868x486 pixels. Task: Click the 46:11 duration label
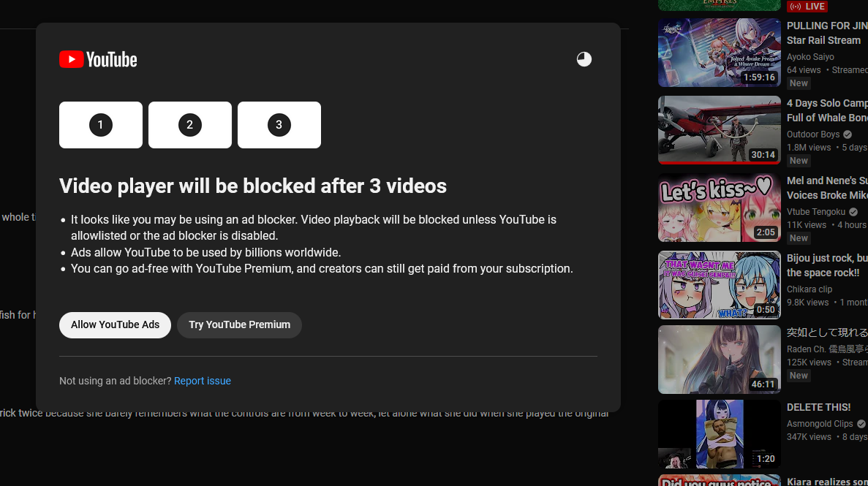[x=763, y=384]
